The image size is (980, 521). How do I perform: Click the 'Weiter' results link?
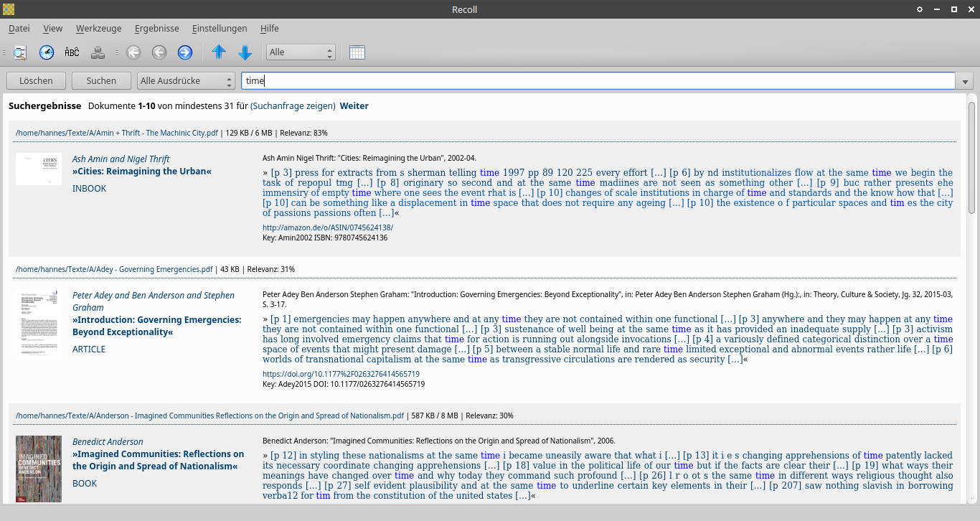(x=354, y=106)
